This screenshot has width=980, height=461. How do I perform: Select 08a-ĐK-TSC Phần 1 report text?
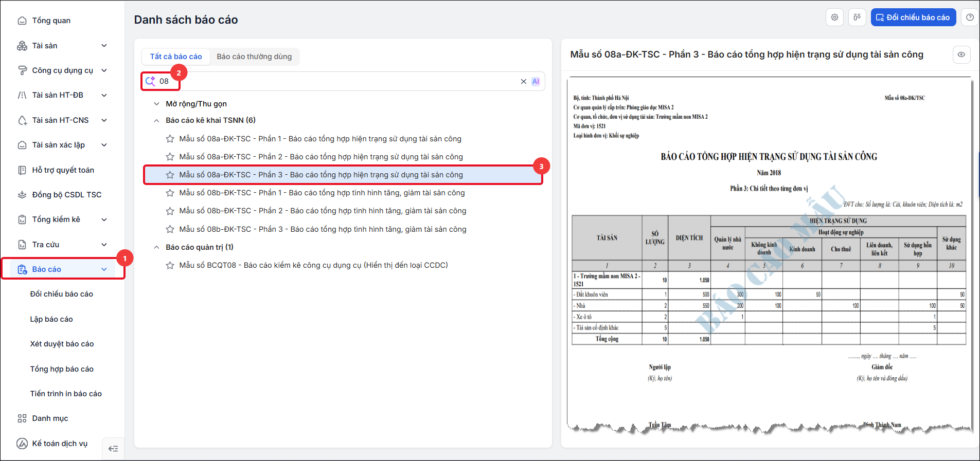click(320, 139)
